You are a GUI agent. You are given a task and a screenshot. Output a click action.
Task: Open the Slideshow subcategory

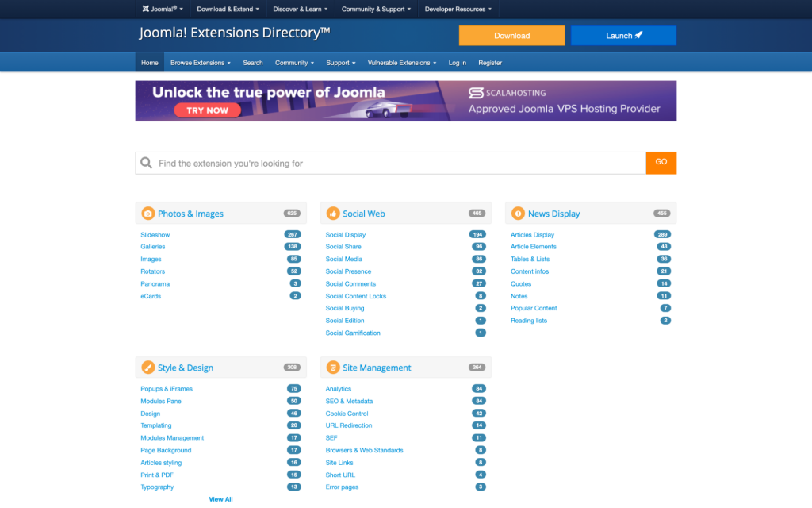[155, 234]
